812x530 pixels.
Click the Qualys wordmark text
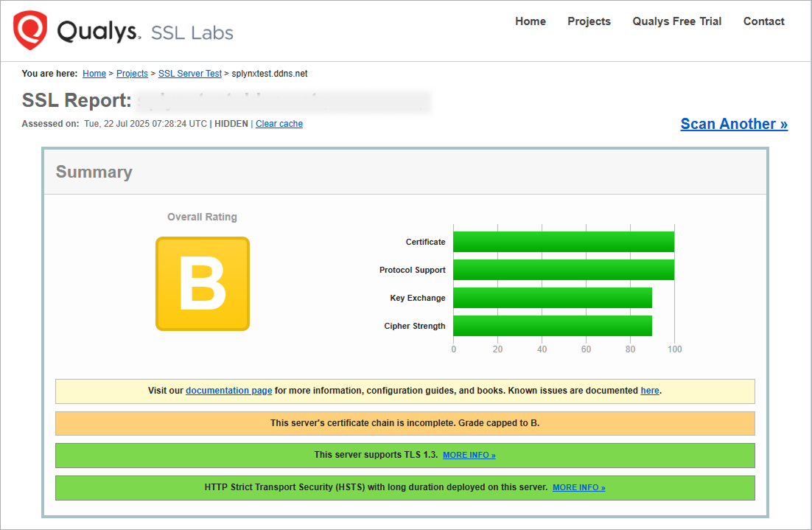click(99, 31)
